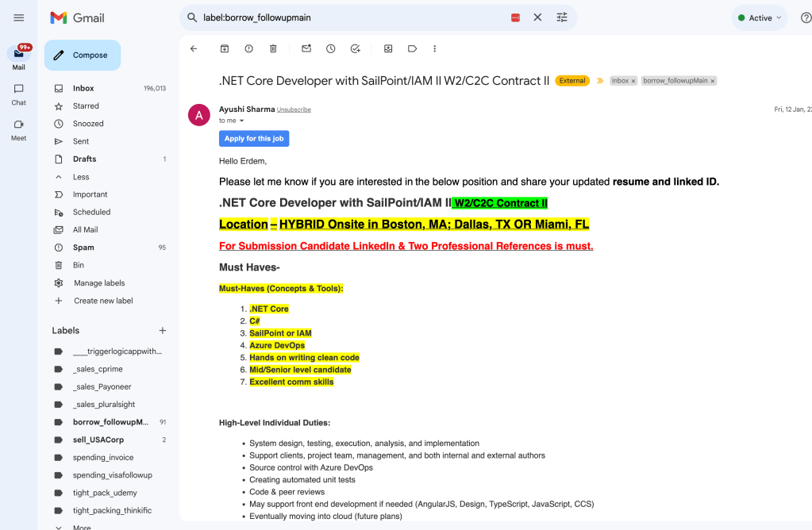Toggle the importance marker beside subject
This screenshot has height=530, width=812.
[x=600, y=81]
